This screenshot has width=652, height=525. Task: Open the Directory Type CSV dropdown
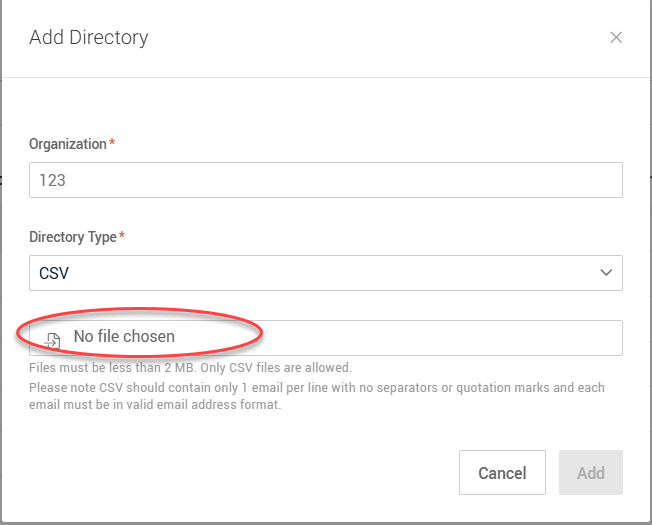pyautogui.click(x=325, y=273)
